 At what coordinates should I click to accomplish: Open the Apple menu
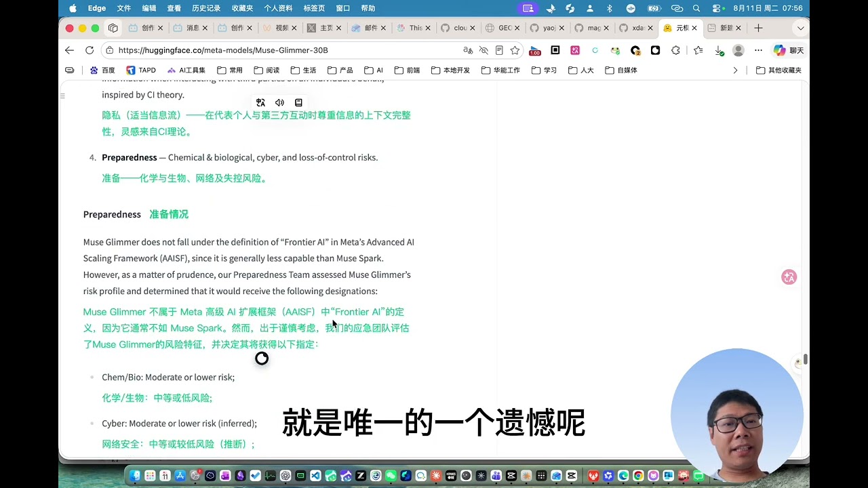click(x=73, y=8)
